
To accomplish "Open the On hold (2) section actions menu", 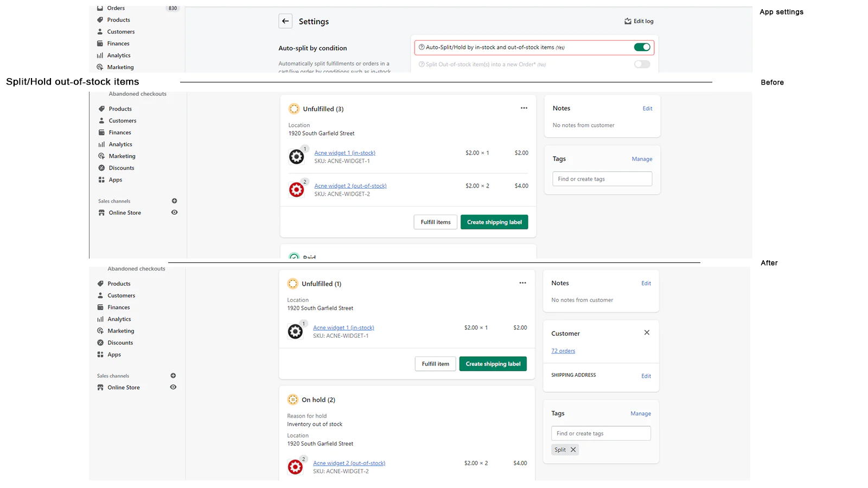I will point(522,400).
